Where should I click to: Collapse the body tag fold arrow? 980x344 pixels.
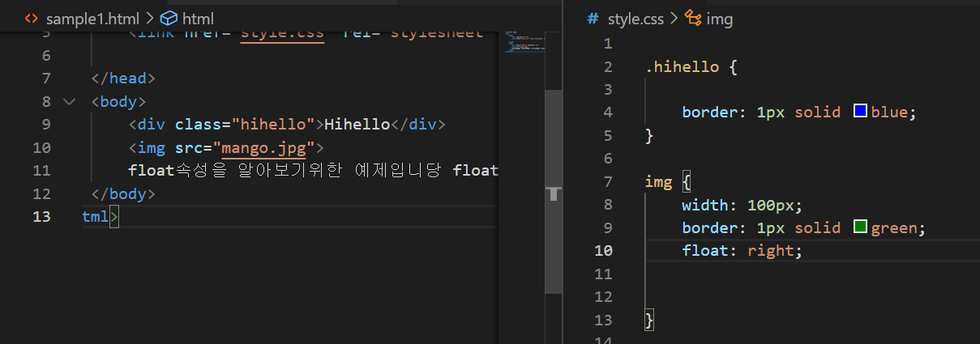pos(69,102)
